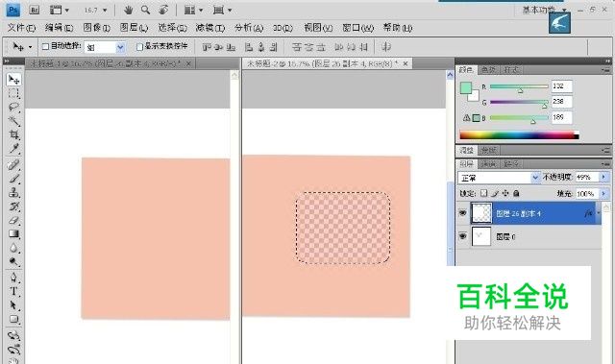Click the opacity value field 49%

tap(587, 177)
